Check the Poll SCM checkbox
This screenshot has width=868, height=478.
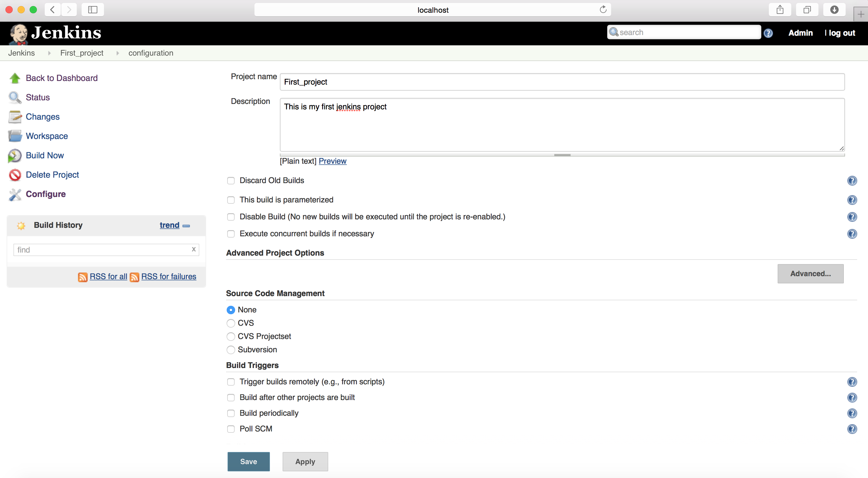[x=231, y=429]
